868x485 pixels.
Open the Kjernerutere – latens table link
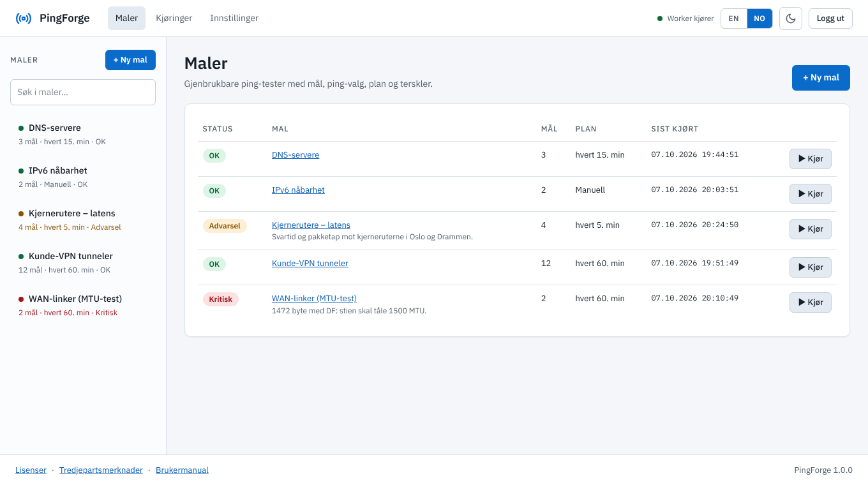[x=311, y=225]
